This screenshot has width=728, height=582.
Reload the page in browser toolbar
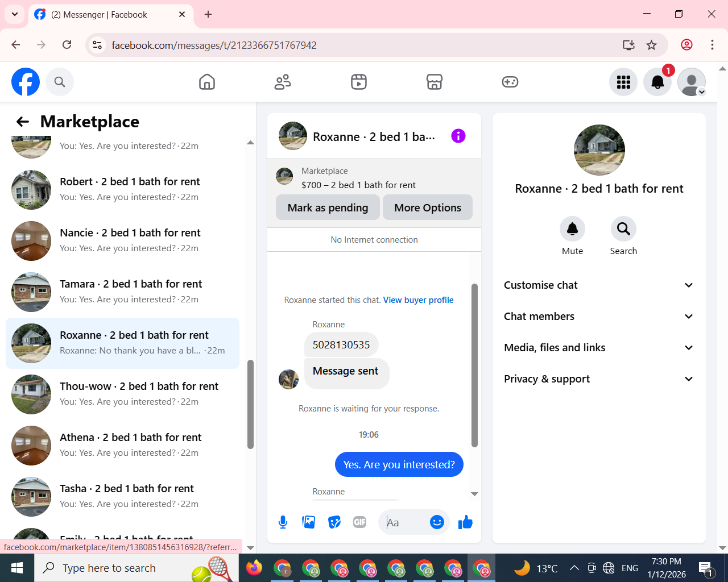(x=67, y=45)
